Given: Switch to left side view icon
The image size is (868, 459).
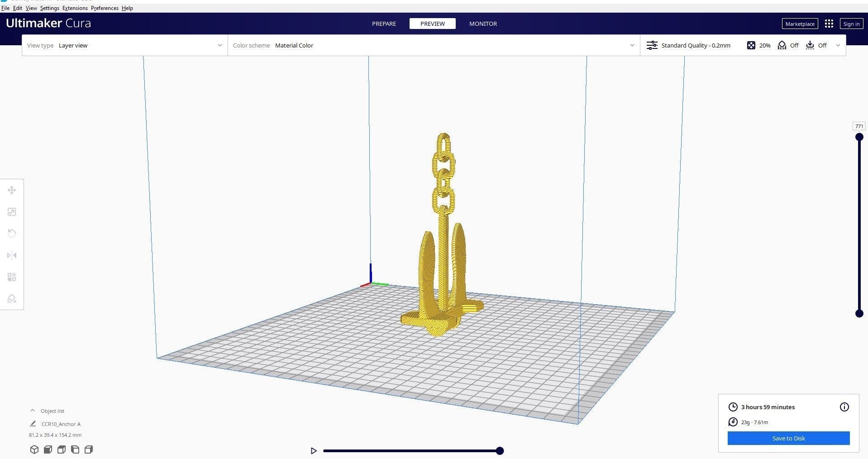Looking at the screenshot, I should point(75,449).
